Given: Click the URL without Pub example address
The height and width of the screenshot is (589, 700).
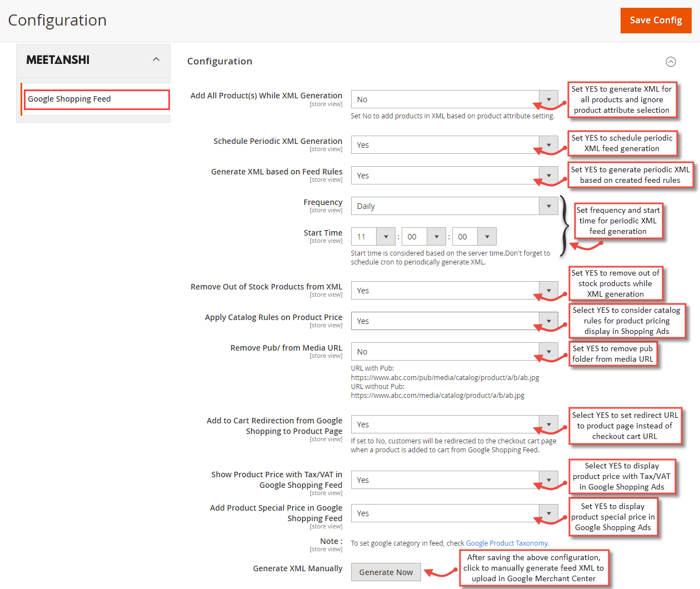Looking at the screenshot, I should tap(438, 396).
